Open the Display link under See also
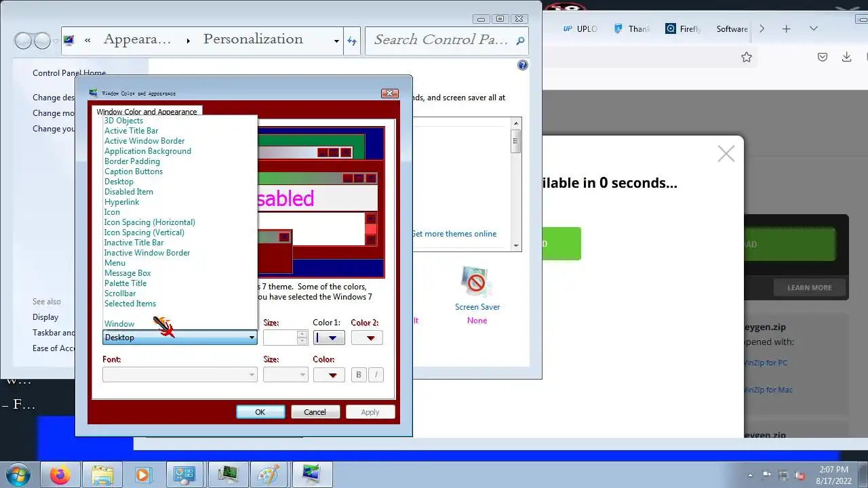The image size is (868, 488). tap(45, 317)
